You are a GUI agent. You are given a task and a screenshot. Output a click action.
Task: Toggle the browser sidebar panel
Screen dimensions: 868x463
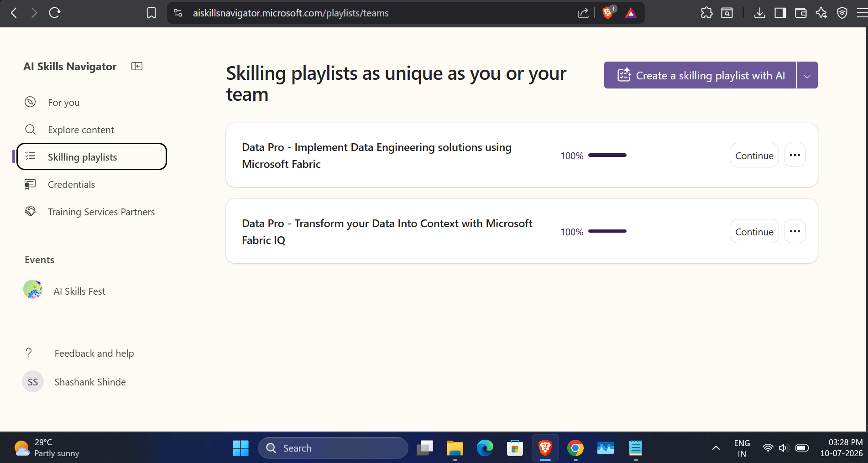coord(780,13)
